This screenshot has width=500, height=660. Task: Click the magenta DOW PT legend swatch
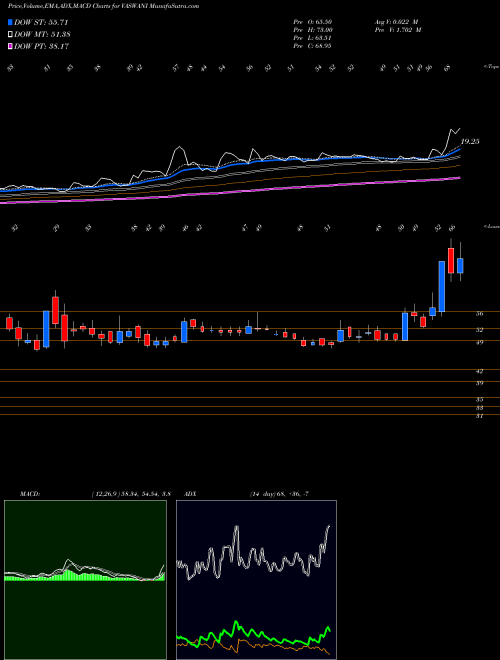click(11, 46)
